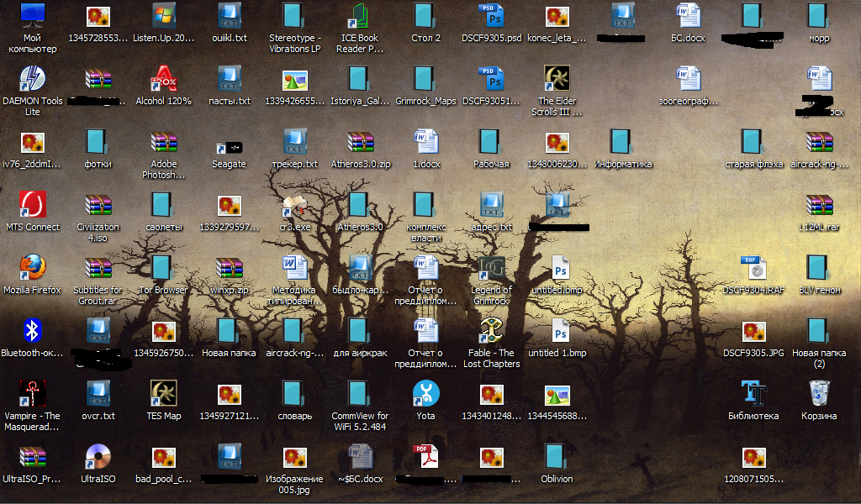Select Vampire - The Masquerade shortcut
Viewport: 861px width, 504px height.
(x=33, y=394)
